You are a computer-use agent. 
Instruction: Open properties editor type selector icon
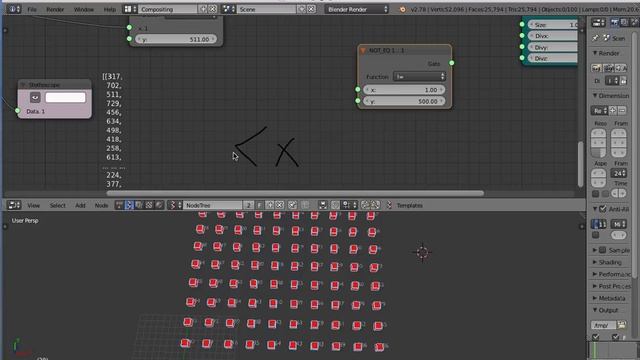pyautogui.click(x=598, y=23)
